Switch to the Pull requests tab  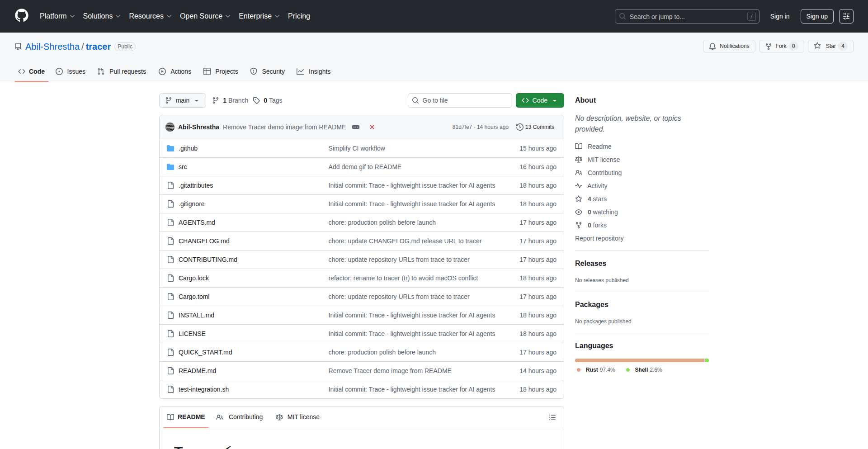tap(122, 71)
